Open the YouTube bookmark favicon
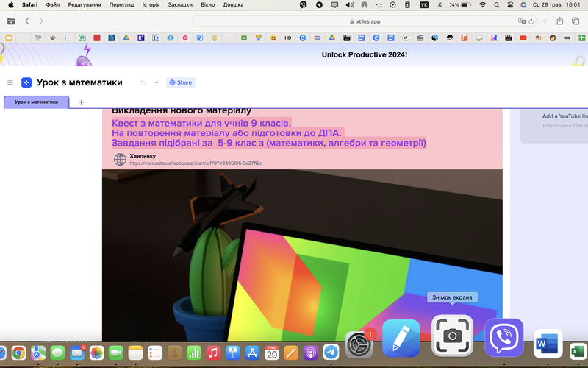The image size is (588, 368). pos(523,38)
